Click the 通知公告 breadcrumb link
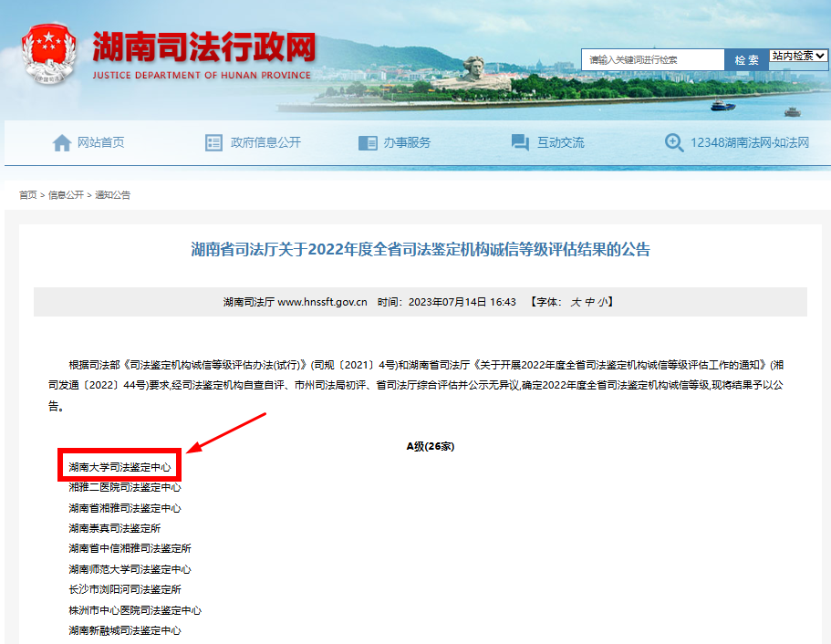 click(113, 195)
